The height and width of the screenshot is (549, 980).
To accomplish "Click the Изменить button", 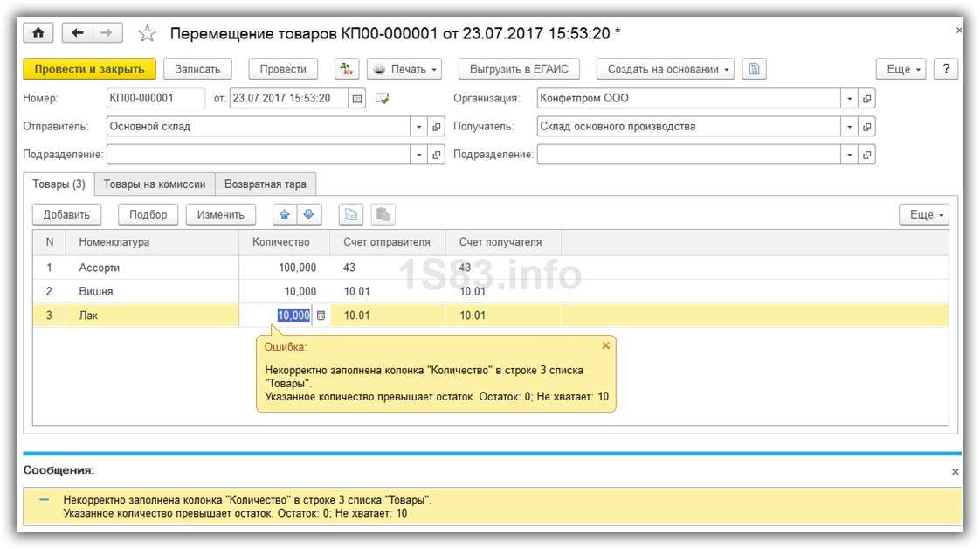I will pos(221,214).
